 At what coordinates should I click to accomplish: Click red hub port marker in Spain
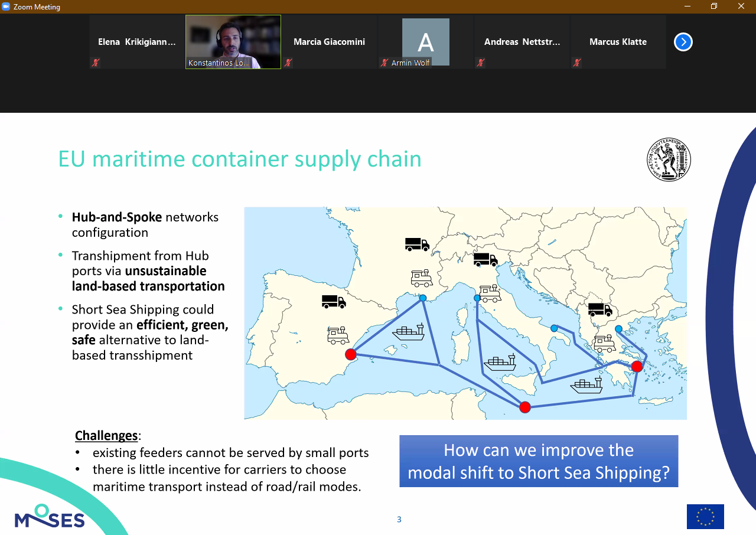350,354
